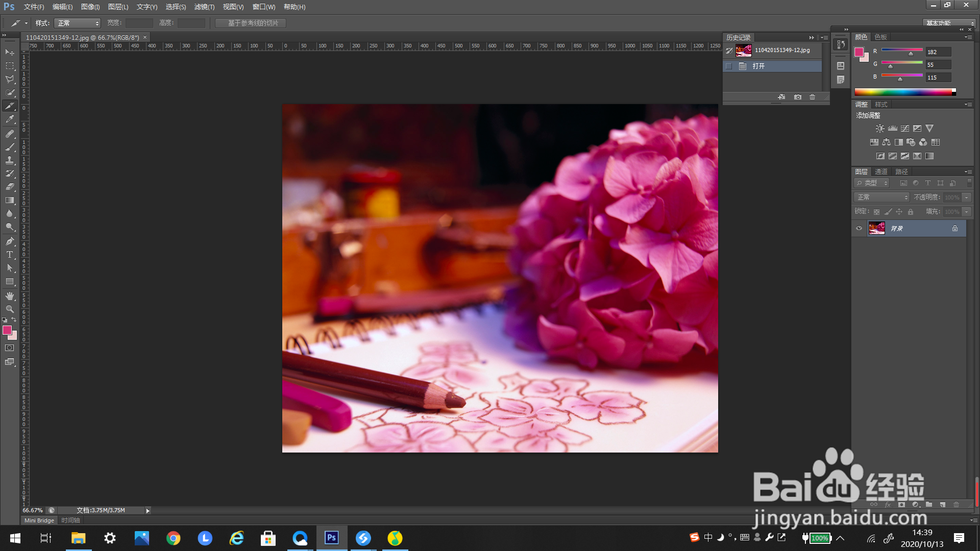Screen dimensions: 980x551
Task: Open the 填充 fill slider arrow
Action: point(966,212)
